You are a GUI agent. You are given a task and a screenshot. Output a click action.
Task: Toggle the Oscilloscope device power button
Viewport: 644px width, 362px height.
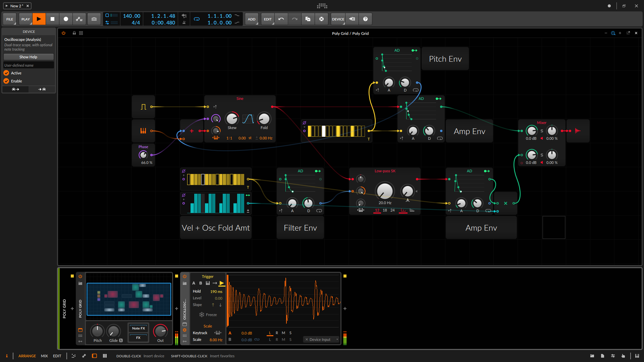pos(184,276)
